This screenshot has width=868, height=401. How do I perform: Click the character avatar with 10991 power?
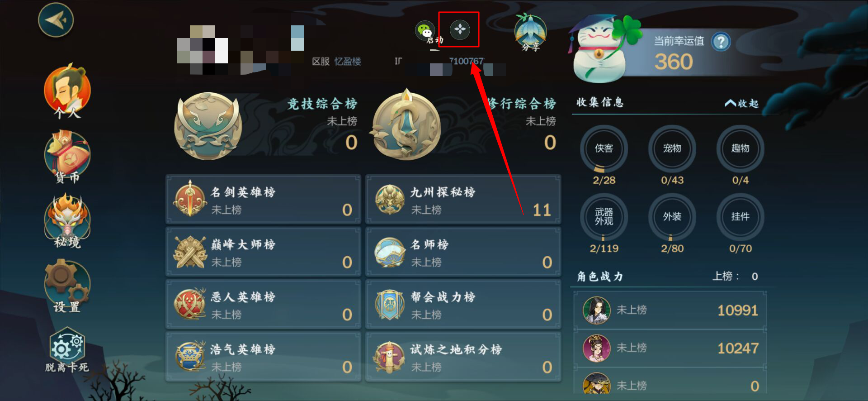[x=596, y=310]
